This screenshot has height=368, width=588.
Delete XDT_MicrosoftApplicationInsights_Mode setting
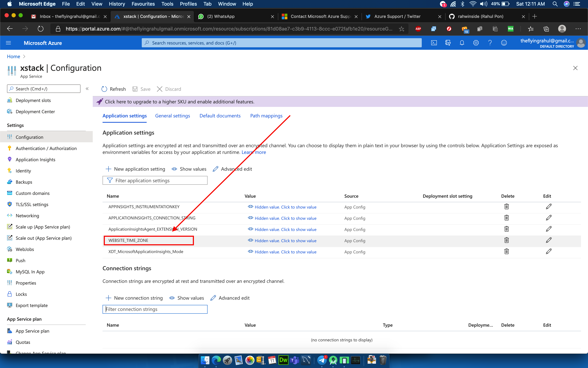tap(507, 251)
